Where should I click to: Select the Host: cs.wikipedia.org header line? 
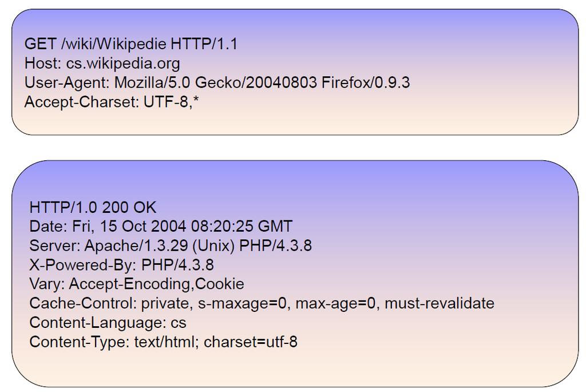(102, 63)
